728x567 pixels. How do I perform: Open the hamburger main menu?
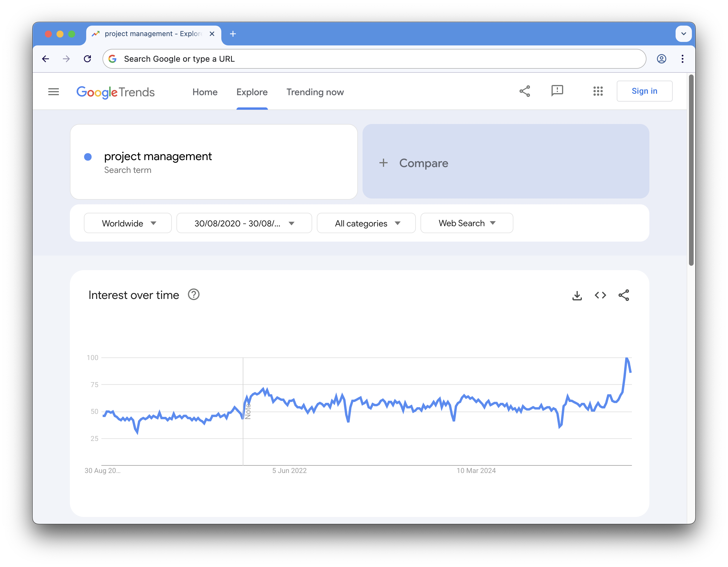click(53, 92)
